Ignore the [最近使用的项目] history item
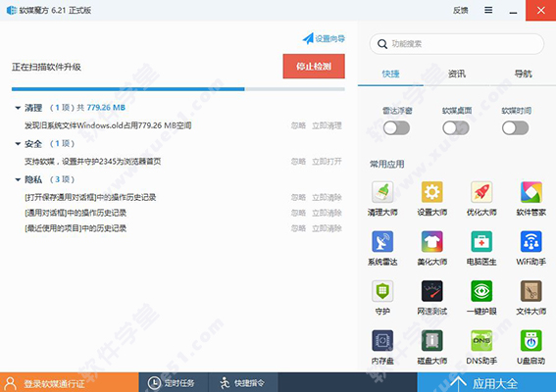Image resolution: width=556 pixels, height=392 pixels. (x=298, y=228)
